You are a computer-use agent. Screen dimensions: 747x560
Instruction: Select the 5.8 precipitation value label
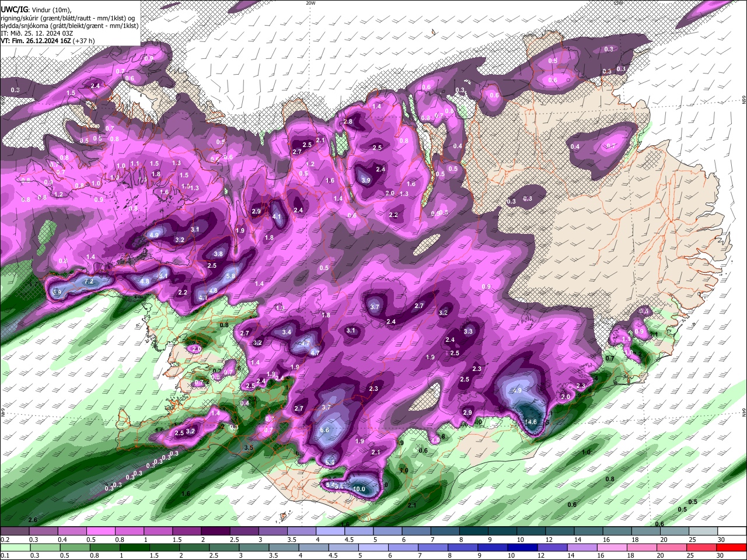(x=231, y=276)
